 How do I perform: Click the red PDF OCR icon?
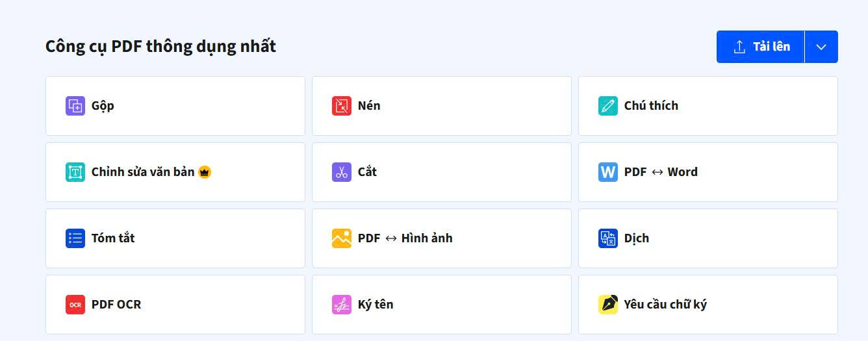(75, 305)
